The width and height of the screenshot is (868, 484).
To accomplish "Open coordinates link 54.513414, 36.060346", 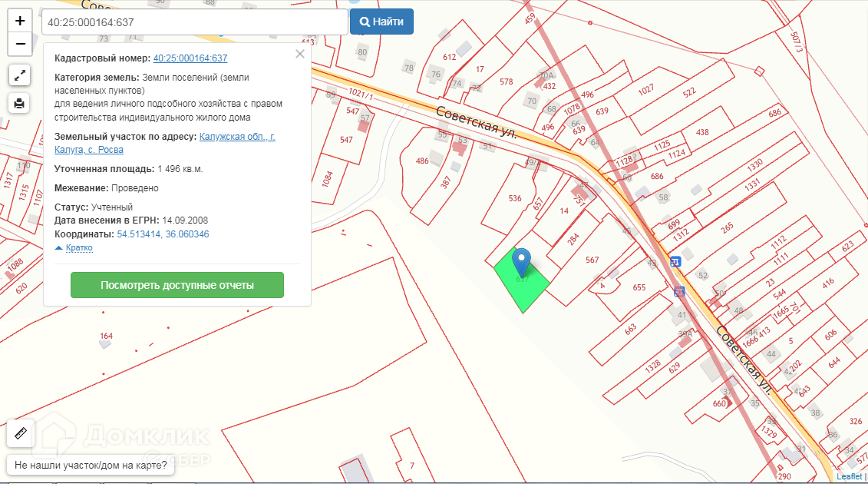I will 163,234.
